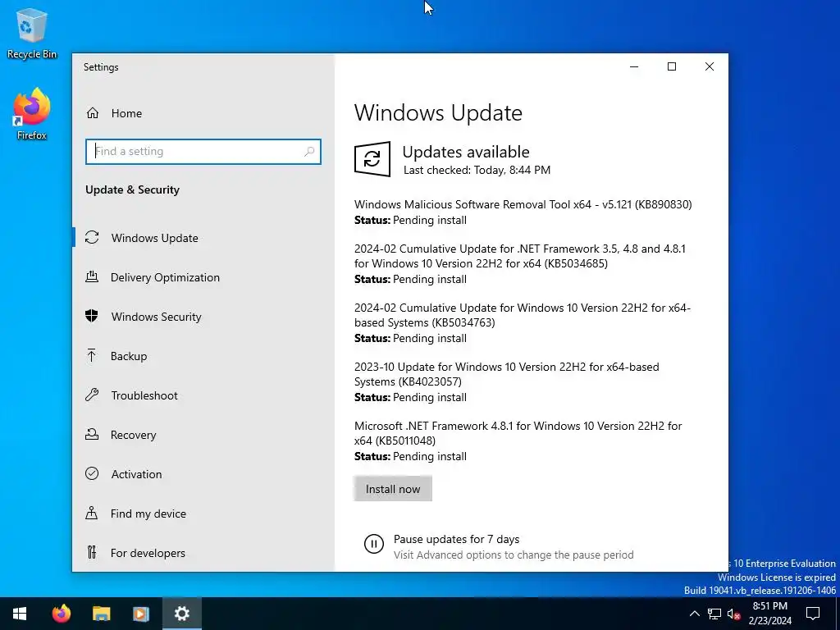This screenshot has width=840, height=630.
Task: Show hidden tray icons chevron
Action: coord(694,614)
